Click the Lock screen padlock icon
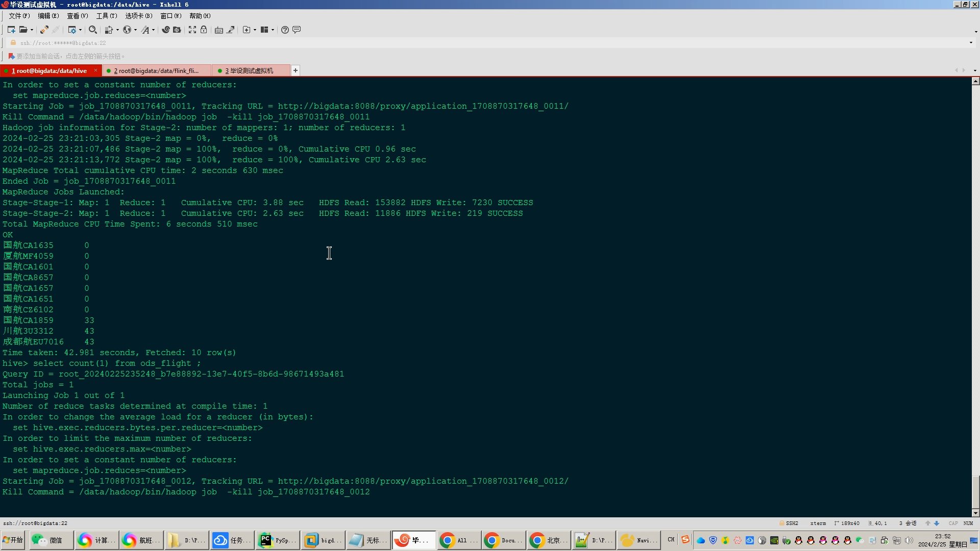Screen dimensions: 980x551 click(x=204, y=30)
